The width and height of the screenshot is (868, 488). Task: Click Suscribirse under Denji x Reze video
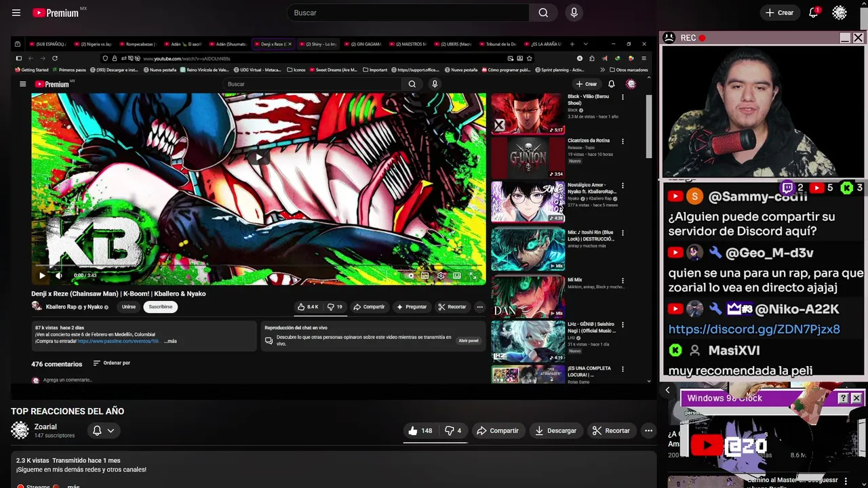161,307
